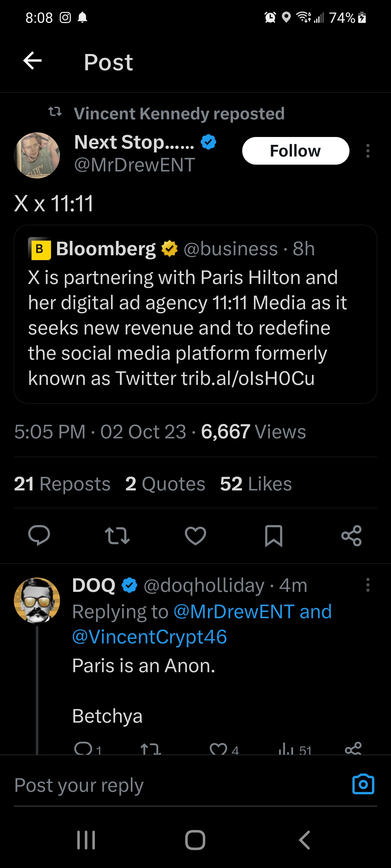Like the post with heart icon
Viewport: 391px width, 868px height.
click(195, 535)
